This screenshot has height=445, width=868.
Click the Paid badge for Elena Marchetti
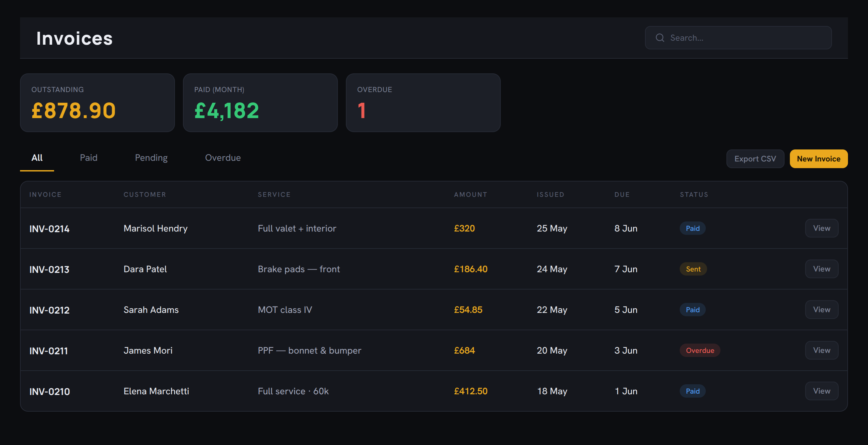(692, 392)
